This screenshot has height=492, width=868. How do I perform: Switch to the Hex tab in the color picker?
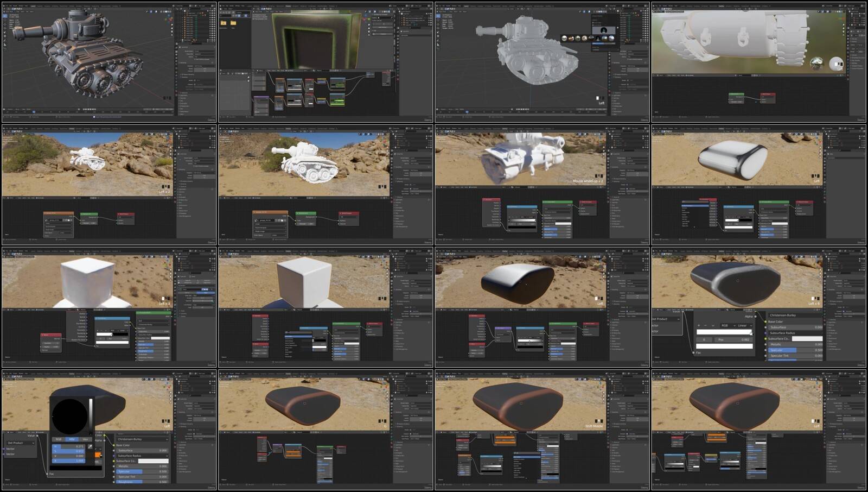[x=85, y=439]
